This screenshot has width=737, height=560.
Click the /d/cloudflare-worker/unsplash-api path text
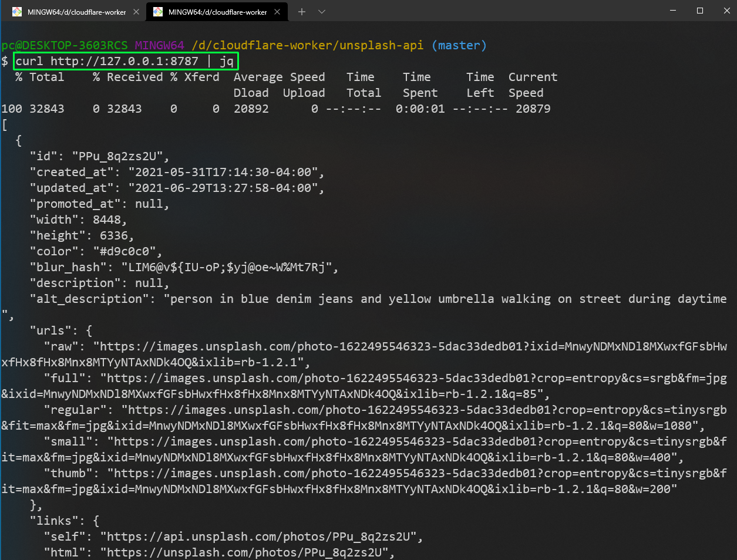(308, 45)
